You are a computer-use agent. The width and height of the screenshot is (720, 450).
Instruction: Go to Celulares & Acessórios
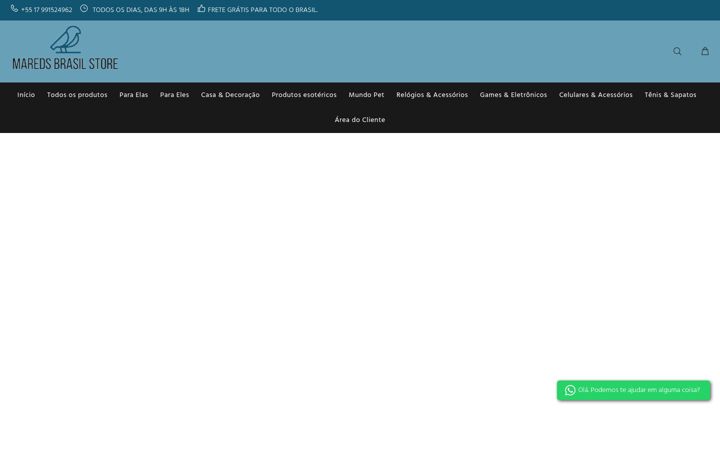pyautogui.click(x=596, y=95)
